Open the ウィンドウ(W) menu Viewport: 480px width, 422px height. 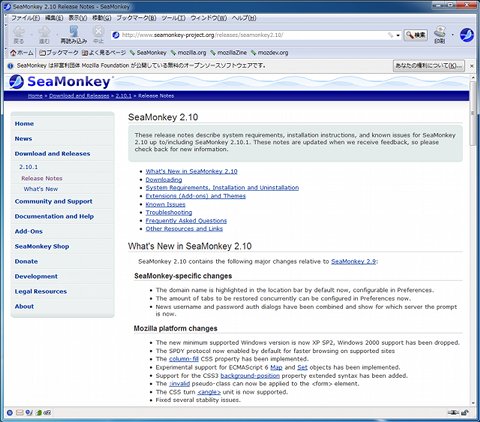[209, 18]
